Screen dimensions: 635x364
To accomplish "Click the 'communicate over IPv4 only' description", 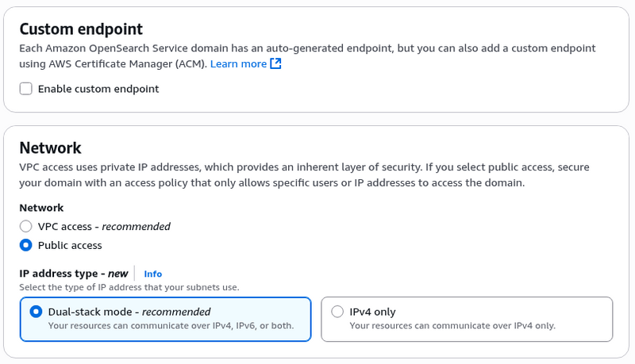I will tap(452, 325).
